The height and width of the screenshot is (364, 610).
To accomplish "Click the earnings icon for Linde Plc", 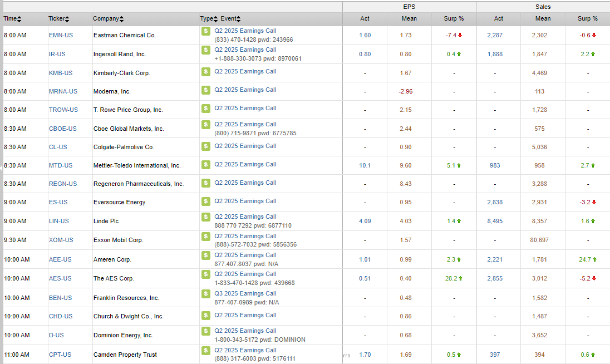I will (206, 217).
